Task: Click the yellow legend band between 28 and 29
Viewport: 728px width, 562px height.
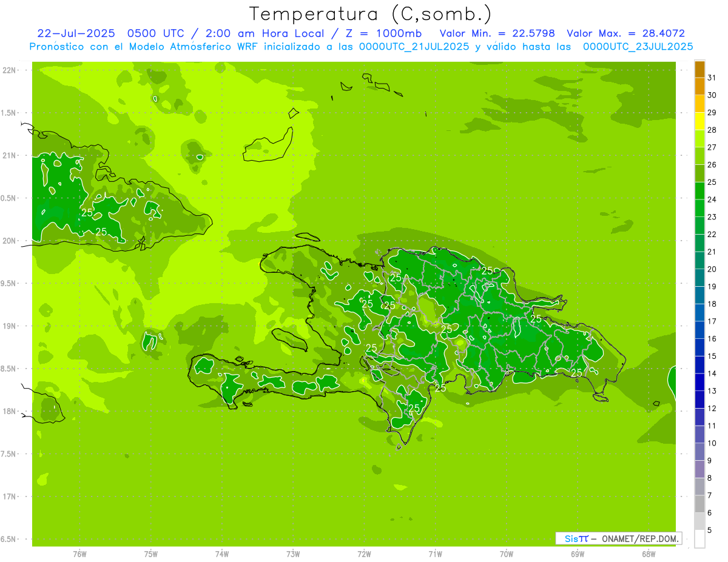Action: click(x=699, y=121)
